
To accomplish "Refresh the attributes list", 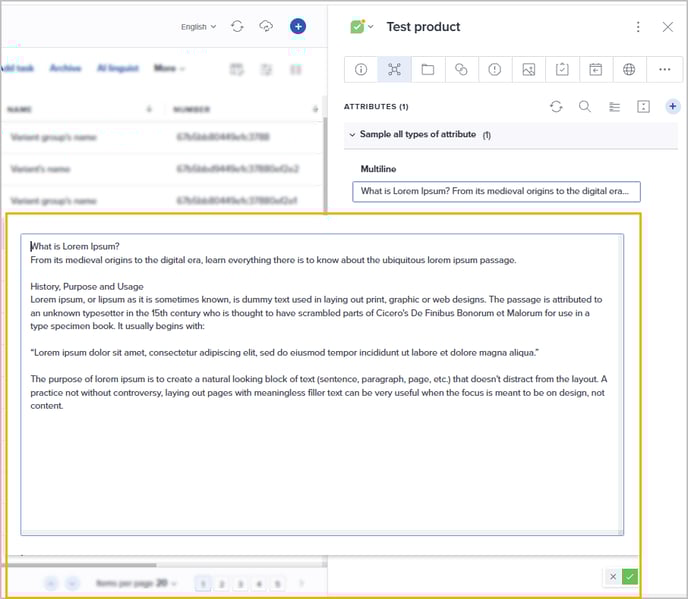I will [556, 106].
